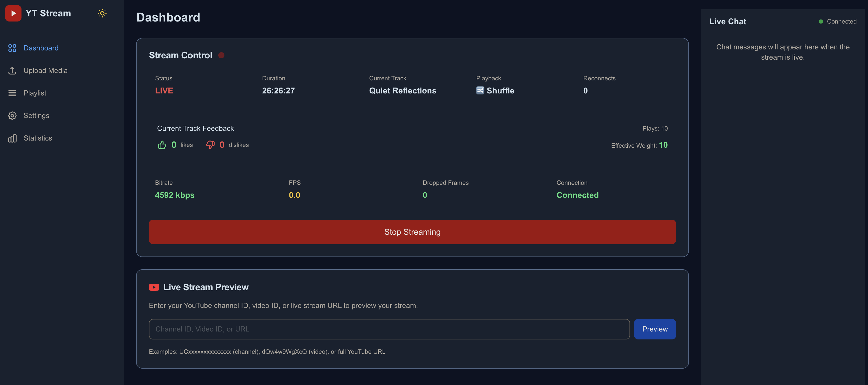Viewport: 868px width, 385px height.
Task: Open the Upload Media page
Action: point(46,70)
